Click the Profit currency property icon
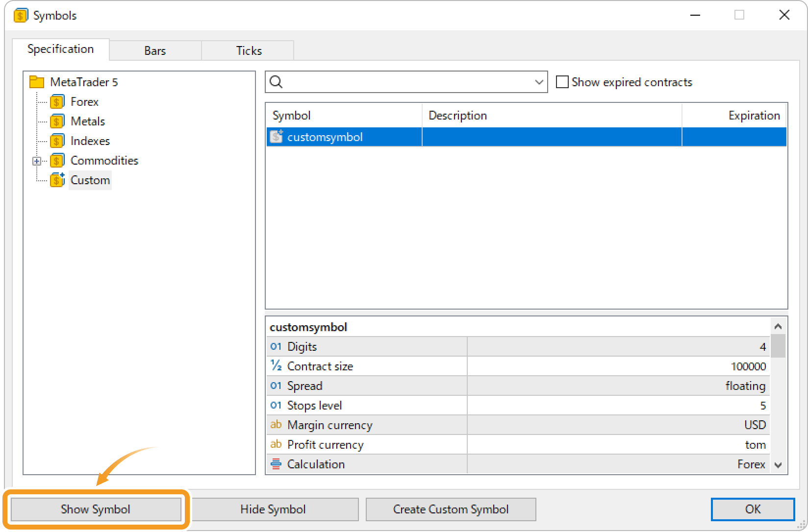 [x=276, y=444]
